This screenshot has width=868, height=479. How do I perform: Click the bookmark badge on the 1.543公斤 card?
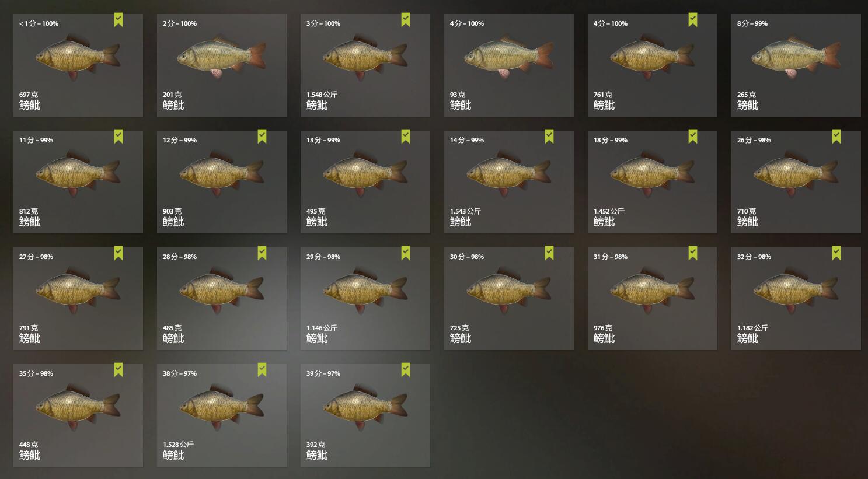coord(549,137)
